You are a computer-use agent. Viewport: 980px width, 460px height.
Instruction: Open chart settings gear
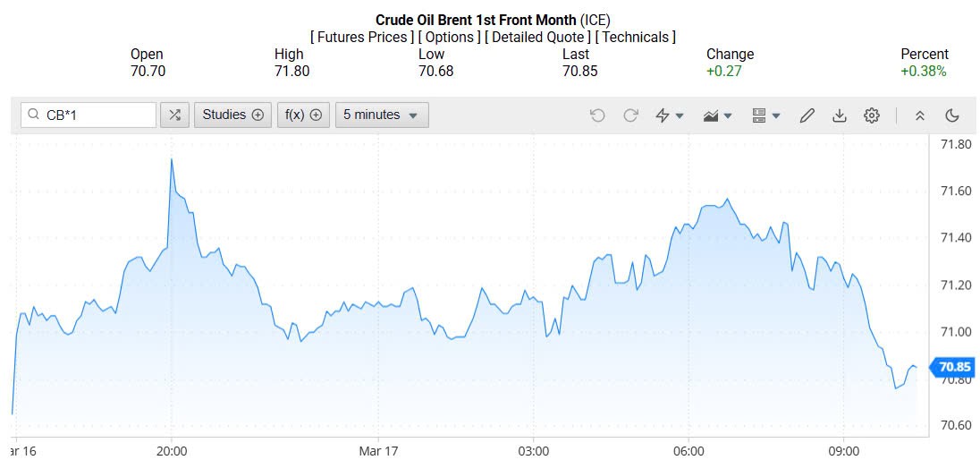pos(872,115)
